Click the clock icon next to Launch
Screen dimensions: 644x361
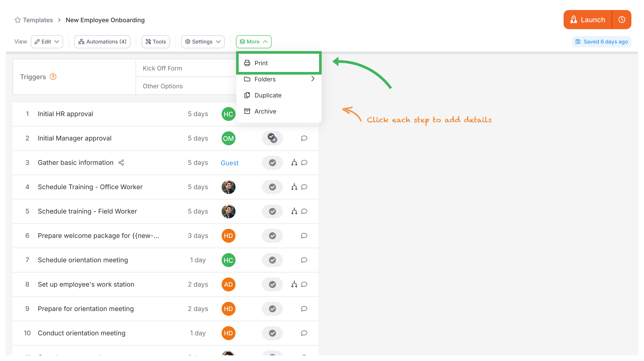621,20
